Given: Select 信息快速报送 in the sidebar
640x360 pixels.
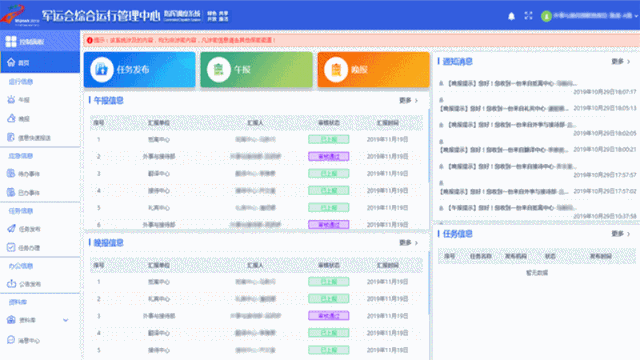Looking at the screenshot, I should coord(40,138).
